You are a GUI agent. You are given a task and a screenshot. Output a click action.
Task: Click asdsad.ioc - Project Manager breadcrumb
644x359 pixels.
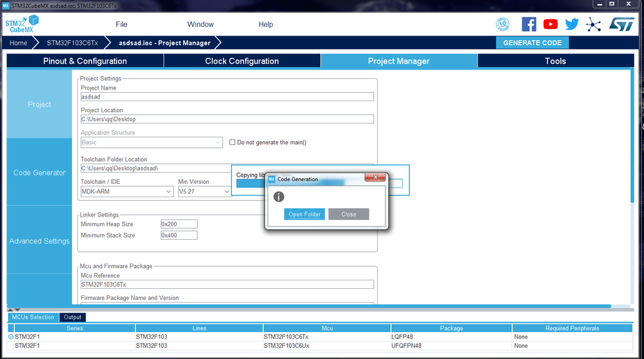pos(164,43)
